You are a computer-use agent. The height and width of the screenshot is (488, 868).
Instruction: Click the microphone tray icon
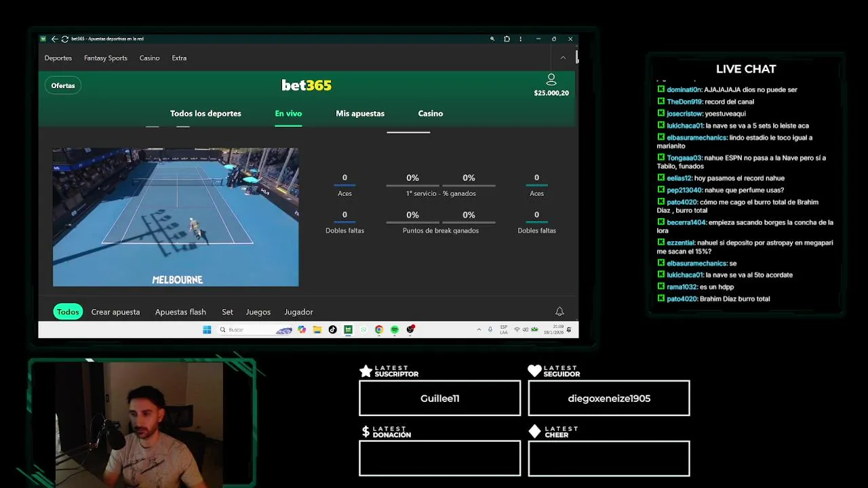[490, 329]
